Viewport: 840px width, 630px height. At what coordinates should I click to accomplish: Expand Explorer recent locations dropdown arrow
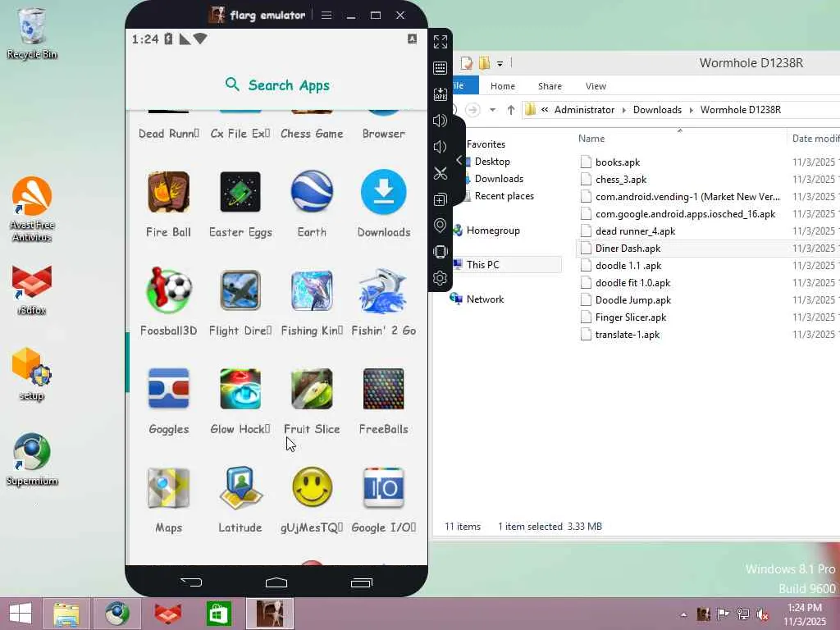[492, 110]
